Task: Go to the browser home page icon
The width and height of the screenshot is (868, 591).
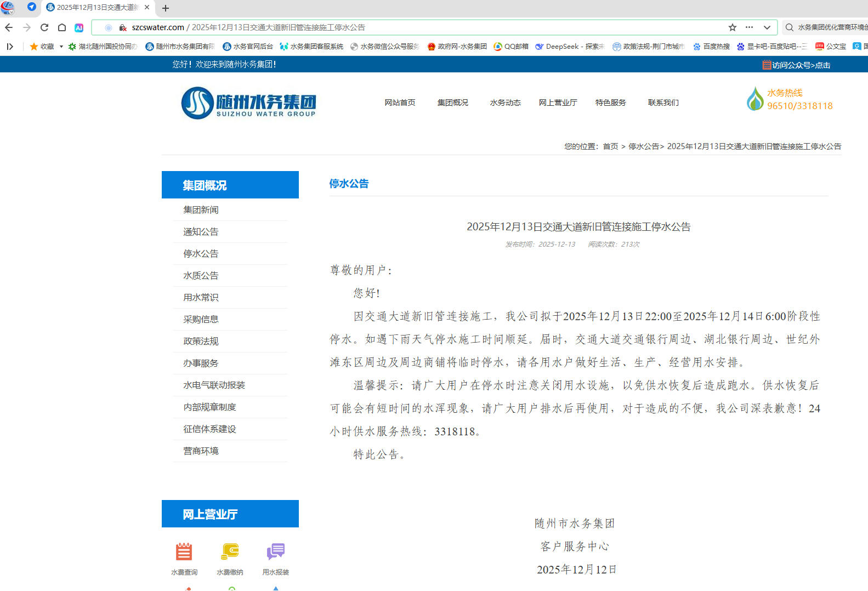Action: (62, 27)
